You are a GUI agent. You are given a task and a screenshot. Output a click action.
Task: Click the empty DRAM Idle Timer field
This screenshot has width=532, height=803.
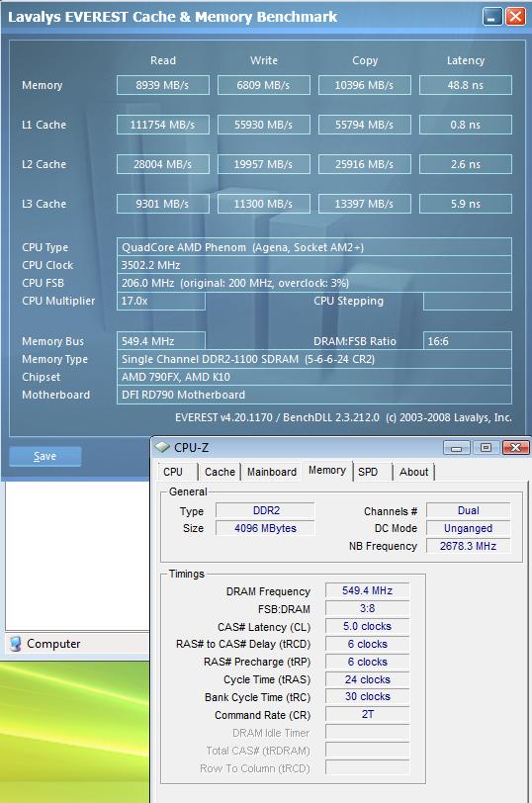pos(368,733)
